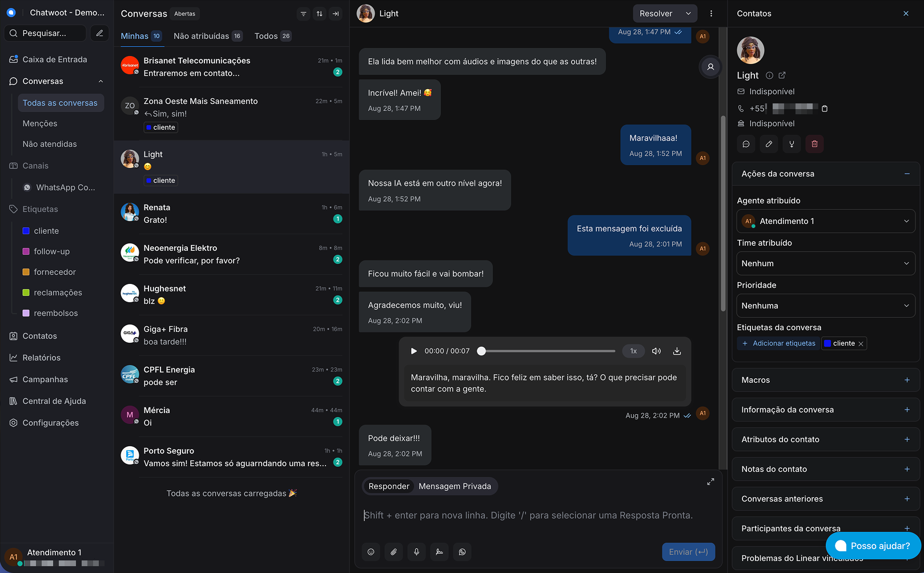Click the attach file paperclip icon
The image size is (924, 573).
tap(393, 552)
